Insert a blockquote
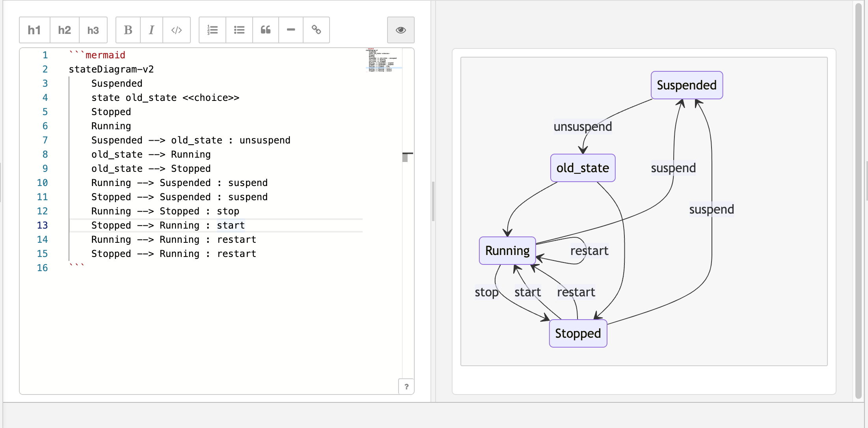 266,30
